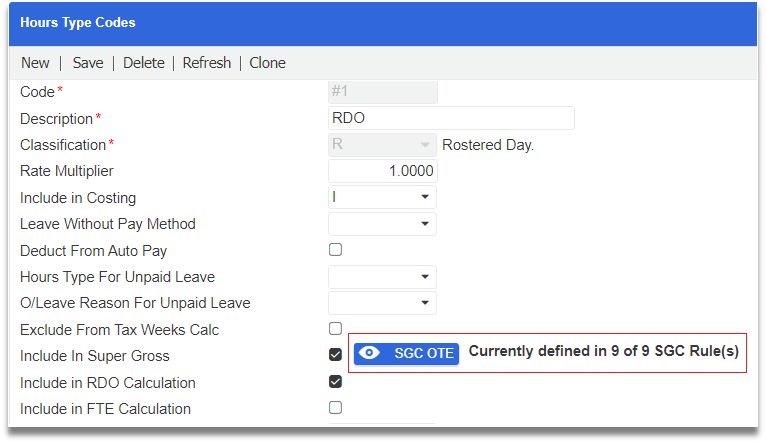Save the hours type code
The image size is (766, 443).
[x=88, y=63]
